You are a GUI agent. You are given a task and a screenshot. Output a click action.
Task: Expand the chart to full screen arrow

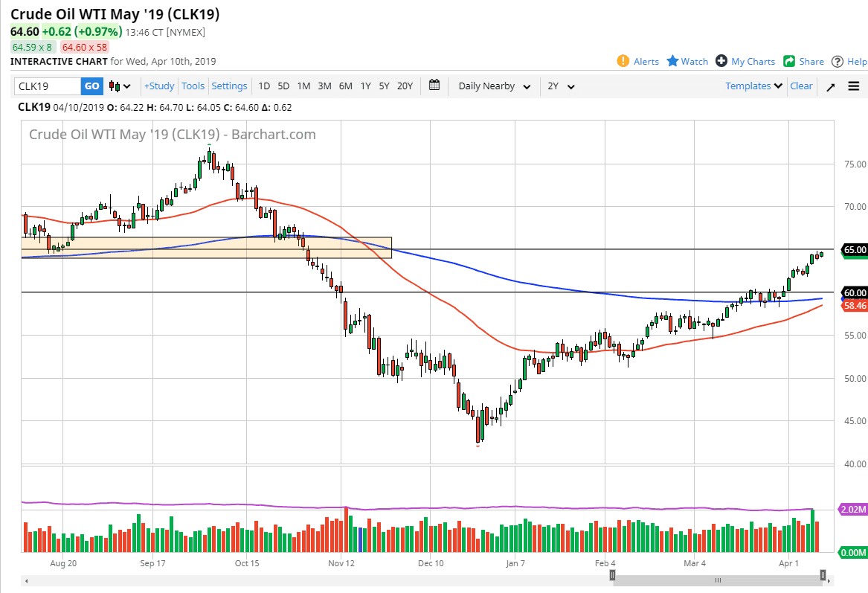(x=831, y=86)
